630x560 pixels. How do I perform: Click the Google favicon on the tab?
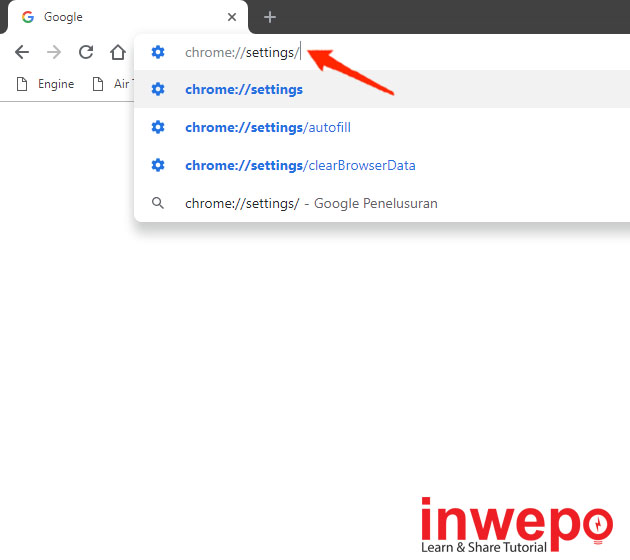click(28, 17)
